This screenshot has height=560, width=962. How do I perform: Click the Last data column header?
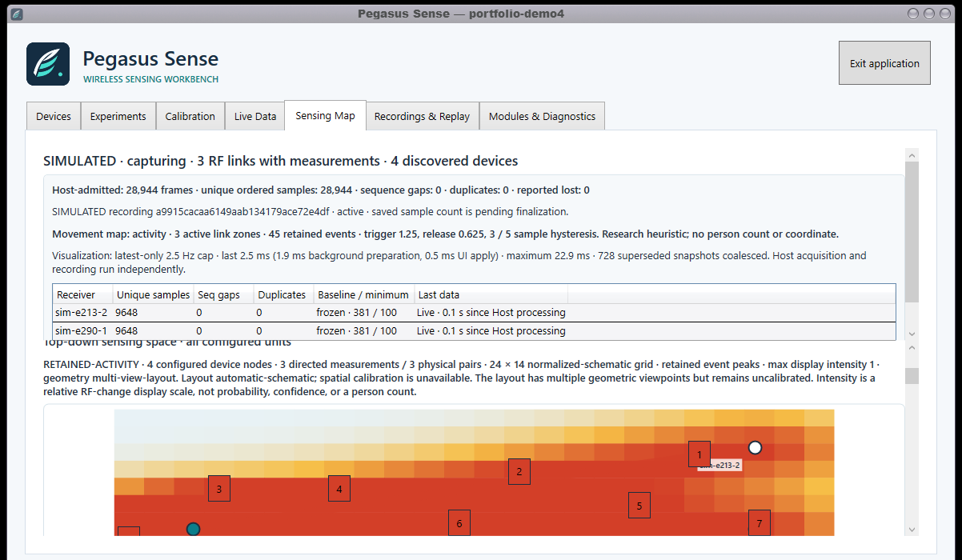coord(491,294)
